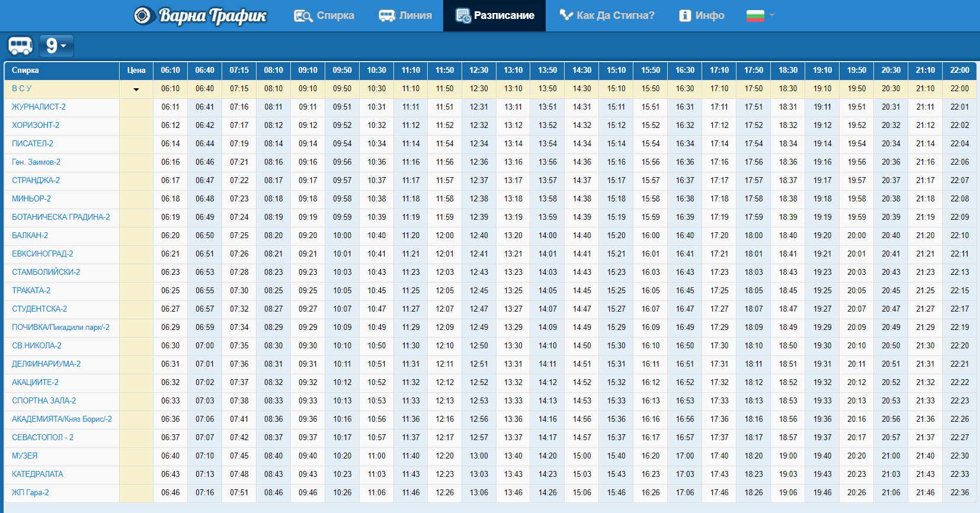Click the Цена column header
Viewport: 980px width, 513px height.
[x=136, y=70]
